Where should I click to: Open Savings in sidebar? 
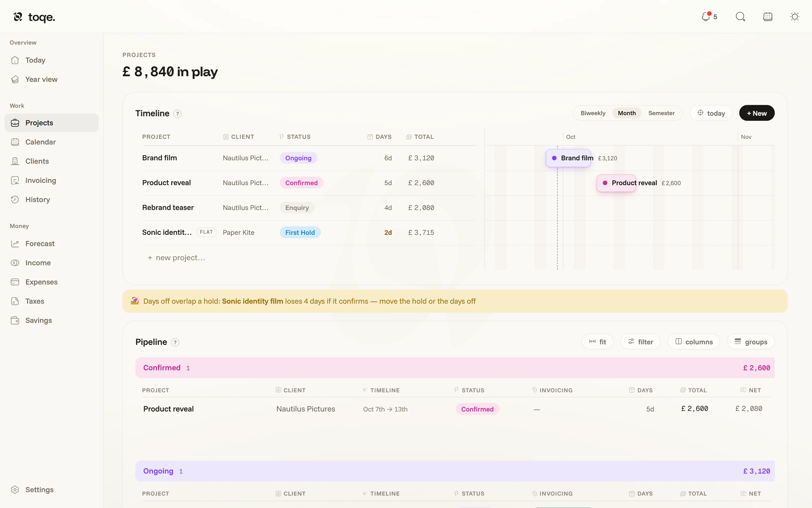(51, 320)
